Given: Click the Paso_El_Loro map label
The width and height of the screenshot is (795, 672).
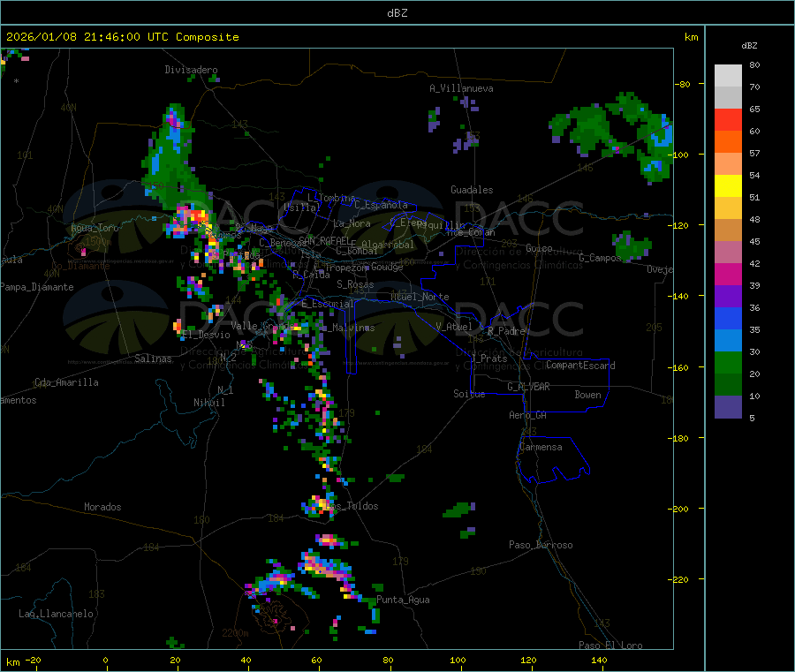Looking at the screenshot, I should (611, 646).
